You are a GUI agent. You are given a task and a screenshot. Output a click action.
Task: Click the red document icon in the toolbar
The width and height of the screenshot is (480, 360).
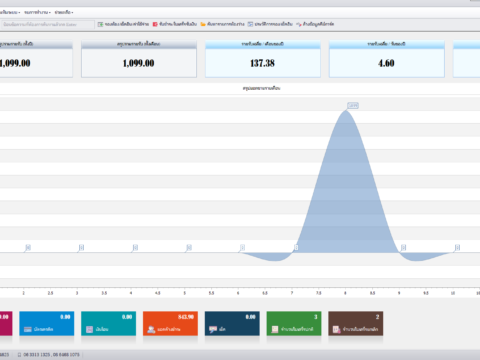coord(155,24)
